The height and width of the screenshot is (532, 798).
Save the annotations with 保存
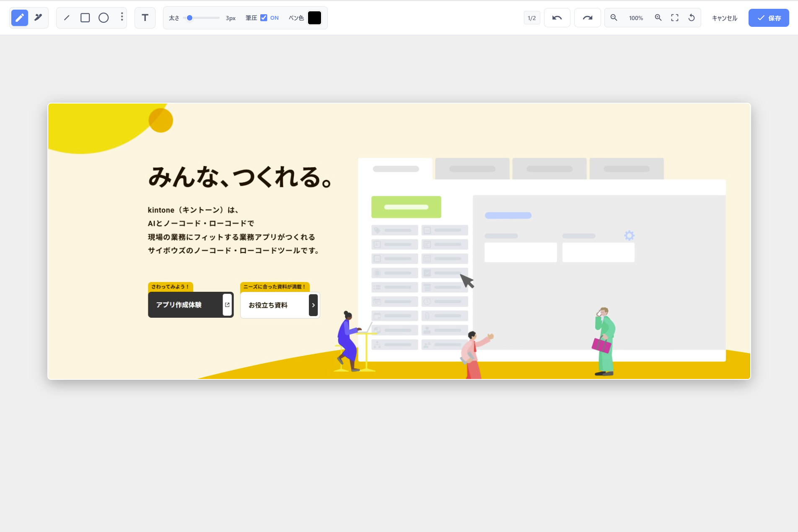pyautogui.click(x=768, y=18)
